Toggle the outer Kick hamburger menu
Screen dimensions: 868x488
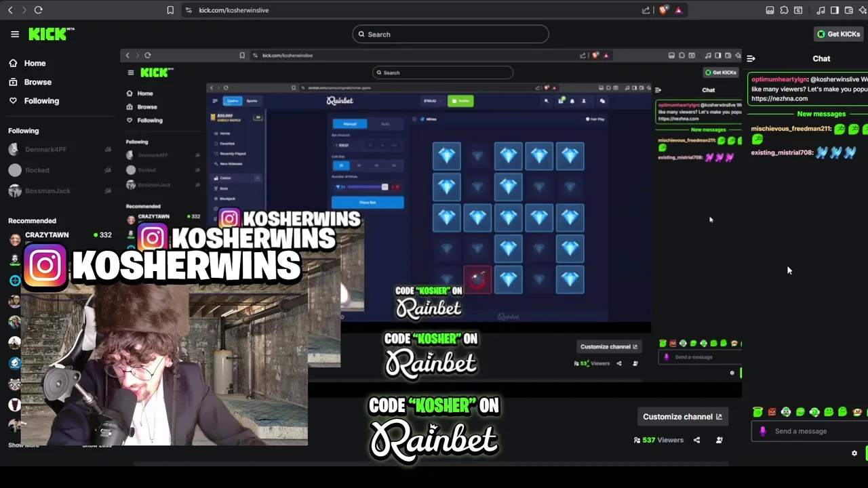[x=15, y=34]
